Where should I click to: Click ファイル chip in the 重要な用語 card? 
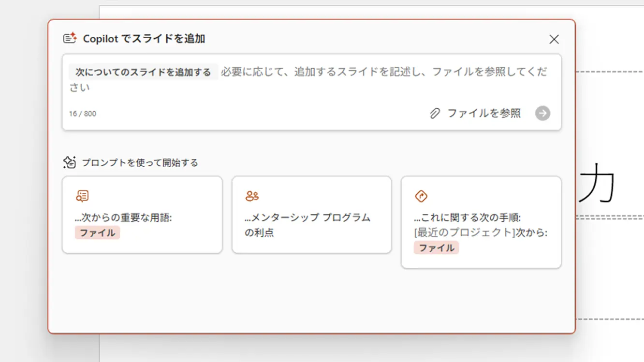pos(97,233)
